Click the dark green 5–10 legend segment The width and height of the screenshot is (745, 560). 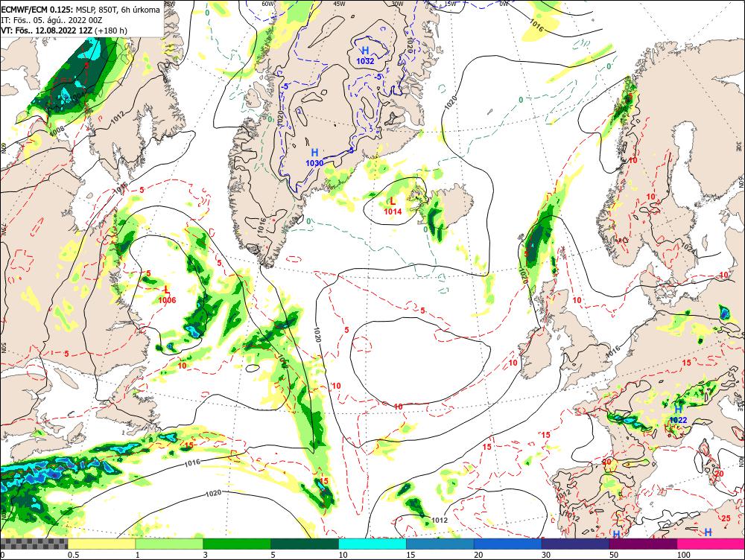tap(305, 544)
